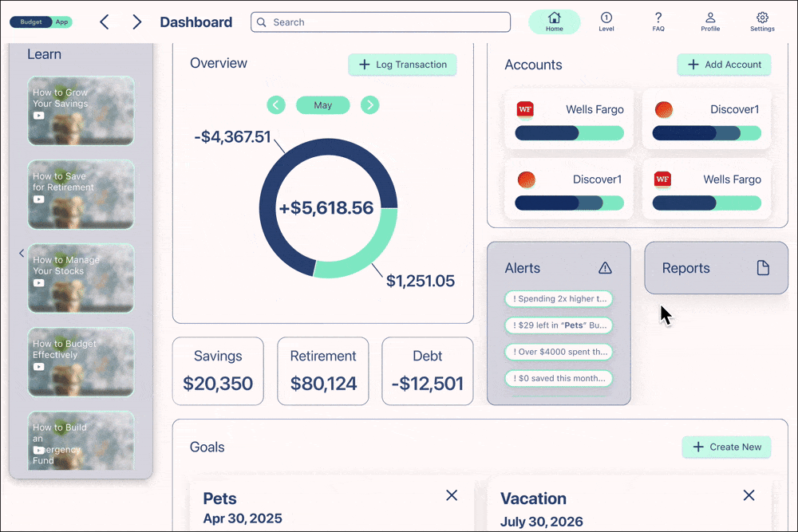This screenshot has height=532, width=798.
Task: Dismiss the Pets goal with the X
Action: (x=452, y=495)
